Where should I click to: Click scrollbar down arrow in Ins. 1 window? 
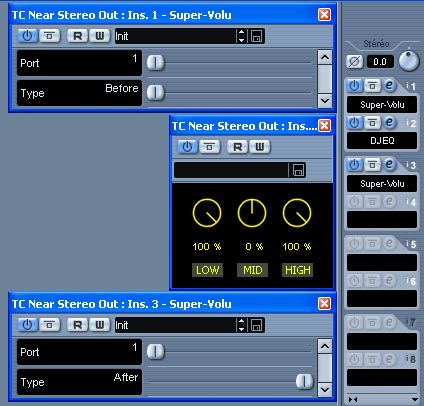pos(325,100)
